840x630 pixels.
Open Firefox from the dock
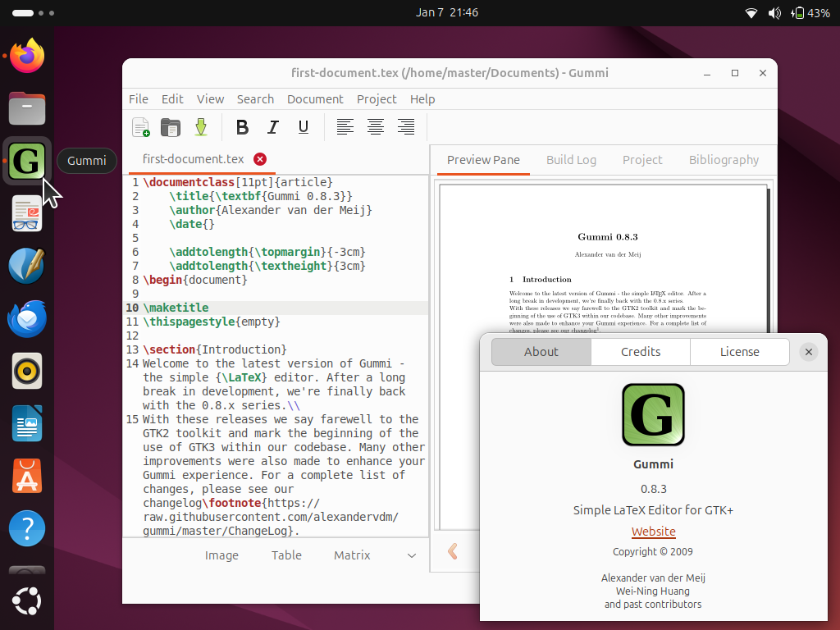click(x=27, y=56)
